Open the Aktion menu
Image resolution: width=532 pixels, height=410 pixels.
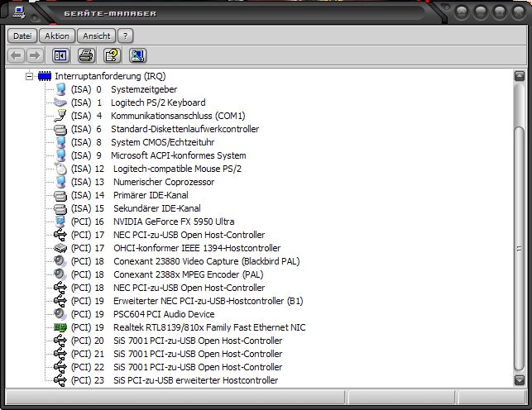coord(57,36)
